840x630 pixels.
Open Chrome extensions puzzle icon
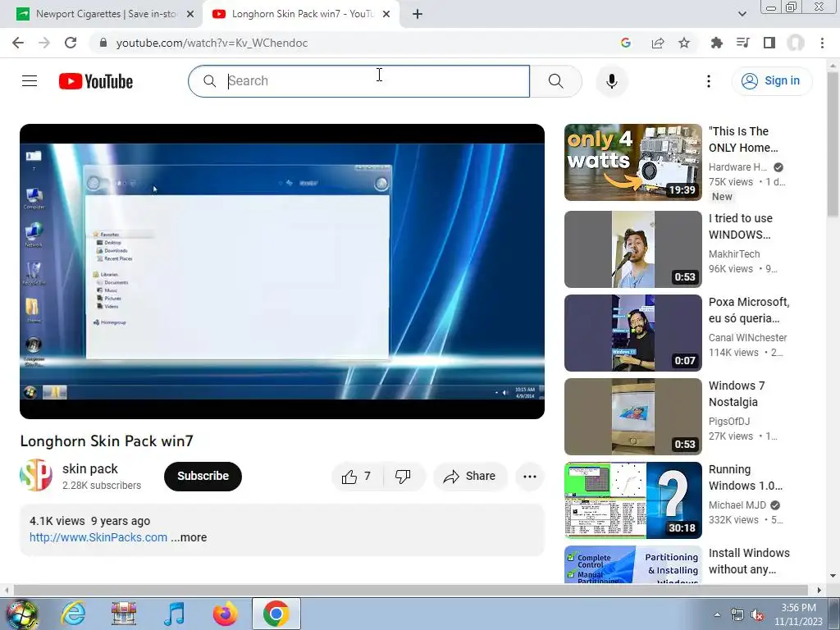pyautogui.click(x=716, y=43)
